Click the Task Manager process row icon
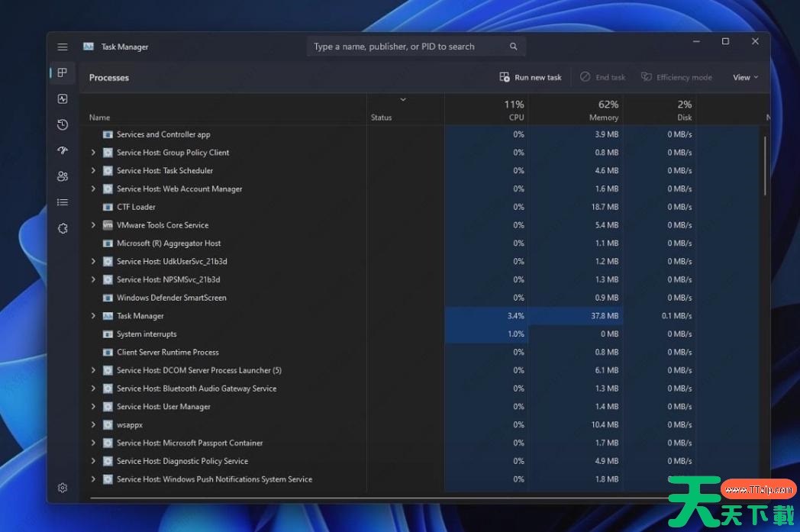800x532 pixels. (x=108, y=316)
